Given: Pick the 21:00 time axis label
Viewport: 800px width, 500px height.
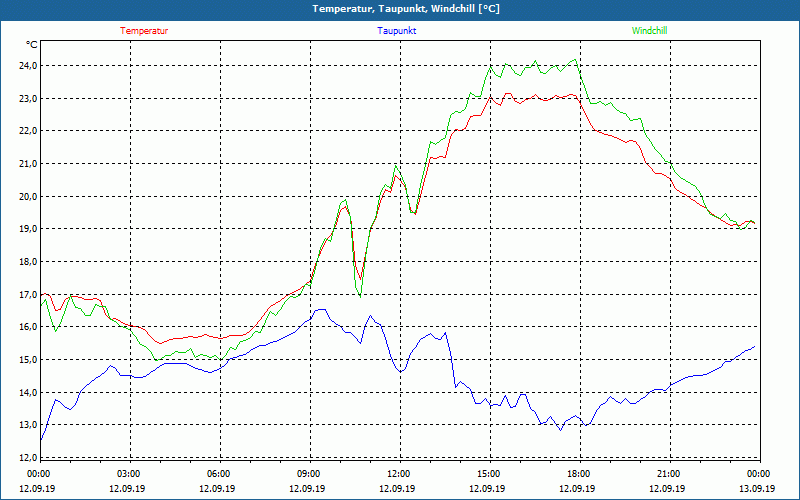Looking at the screenshot, I should click(669, 474).
